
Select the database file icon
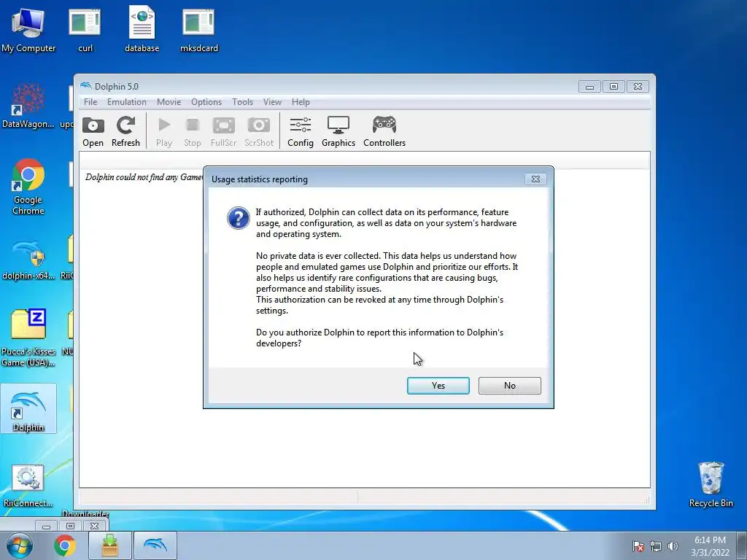pyautogui.click(x=142, y=30)
